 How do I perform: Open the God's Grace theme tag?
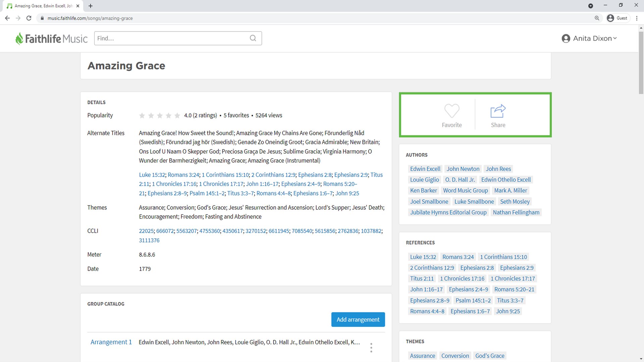[489, 356]
